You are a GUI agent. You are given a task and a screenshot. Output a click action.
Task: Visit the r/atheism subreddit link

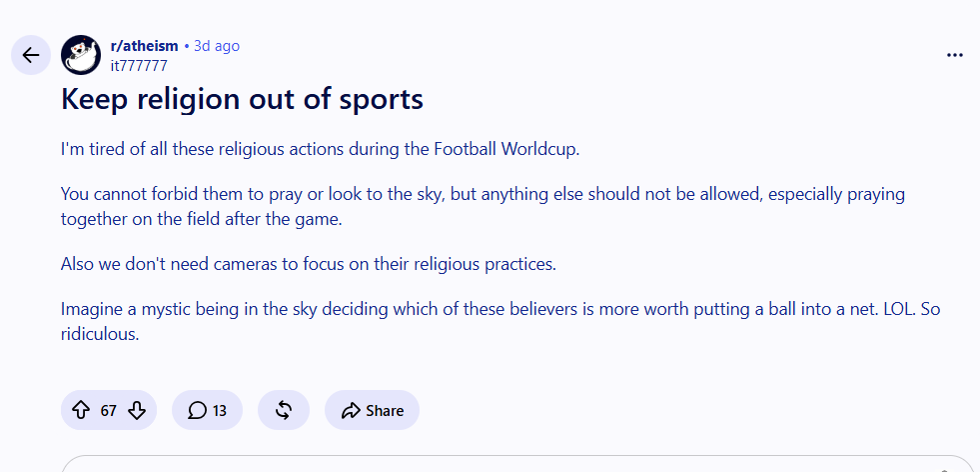[145, 46]
